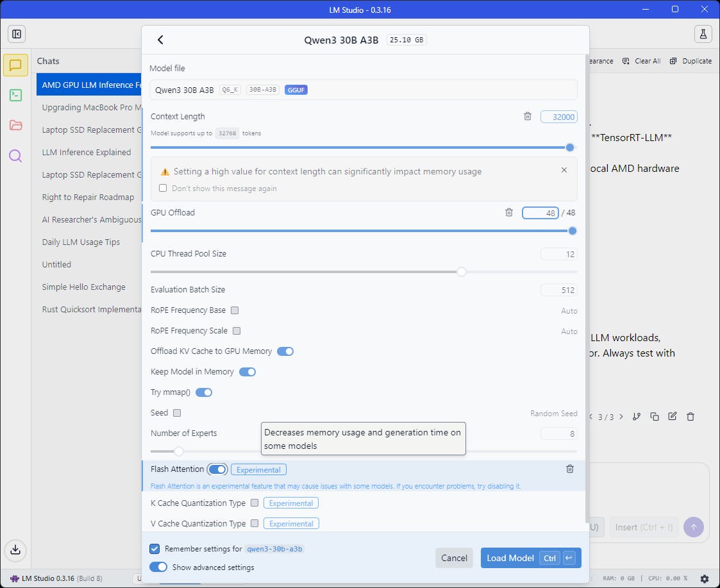Click the CPU Thread Pool Size value field
Viewport: 720px width, 588px height.
pos(559,254)
